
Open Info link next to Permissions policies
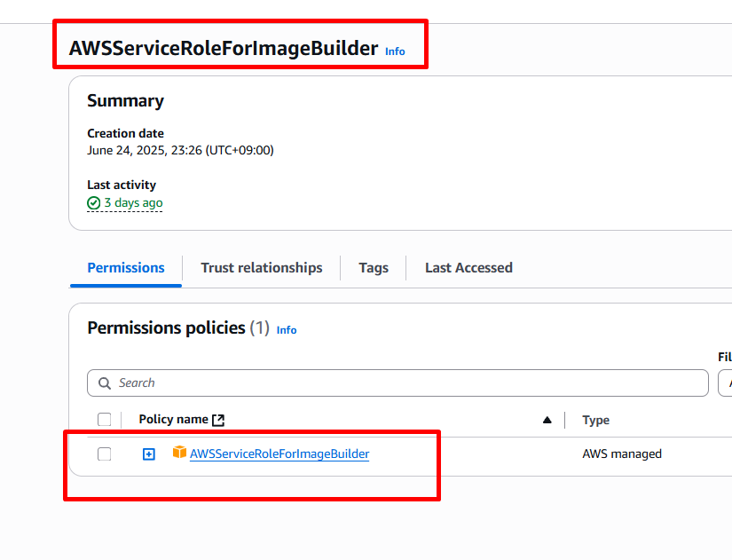(x=287, y=330)
